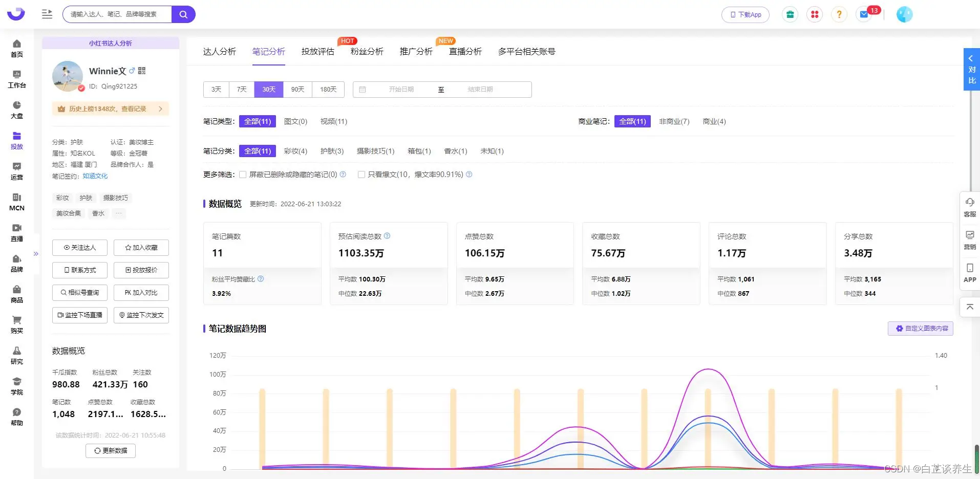
Task: Click the purple search magnifier button
Action: point(183,14)
